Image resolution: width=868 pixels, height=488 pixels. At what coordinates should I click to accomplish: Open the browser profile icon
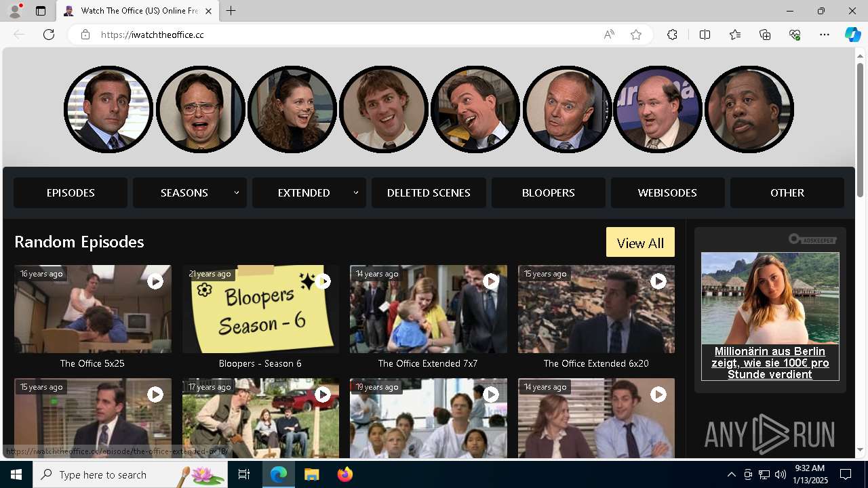(15, 11)
